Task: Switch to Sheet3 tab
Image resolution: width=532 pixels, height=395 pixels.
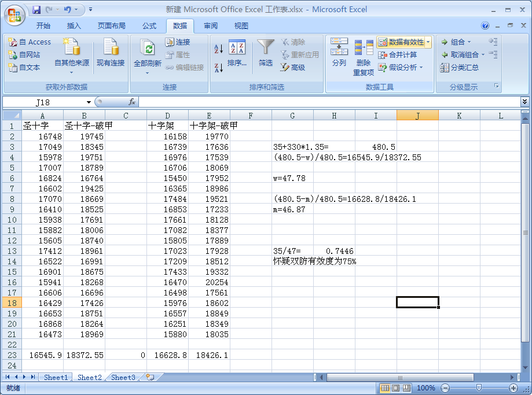Action: coord(123,378)
